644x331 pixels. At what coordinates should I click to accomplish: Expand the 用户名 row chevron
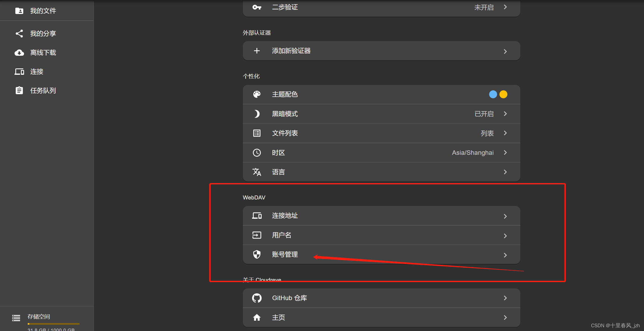(505, 236)
